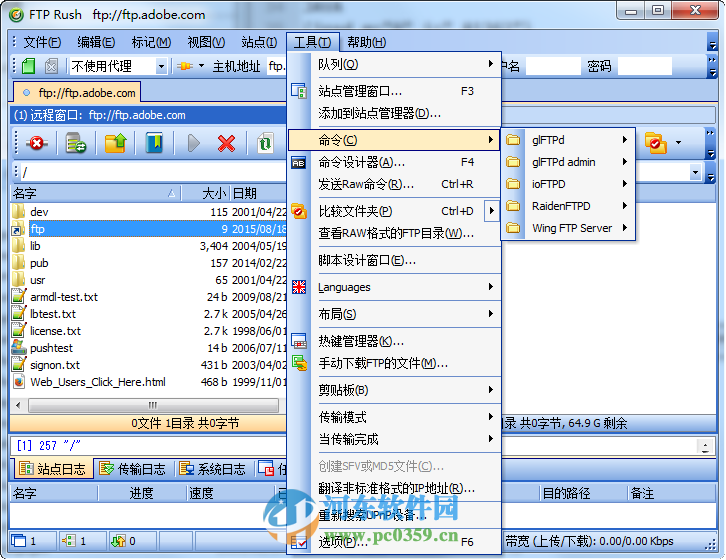
Task: Select license.txt file
Action: point(149,331)
